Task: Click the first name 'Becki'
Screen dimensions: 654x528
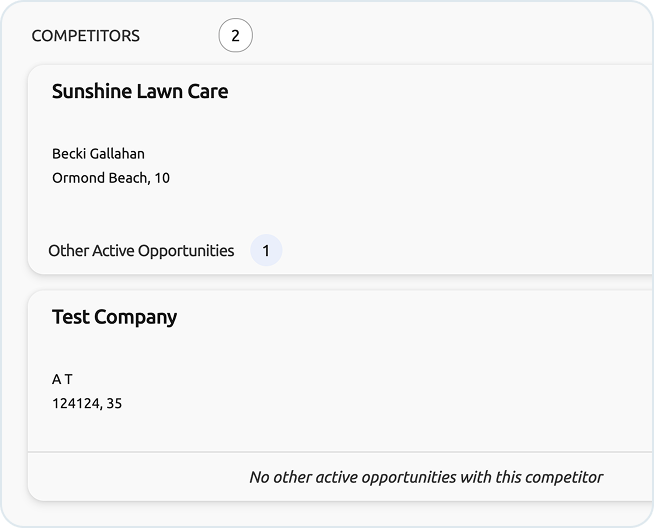Action: click(x=69, y=154)
